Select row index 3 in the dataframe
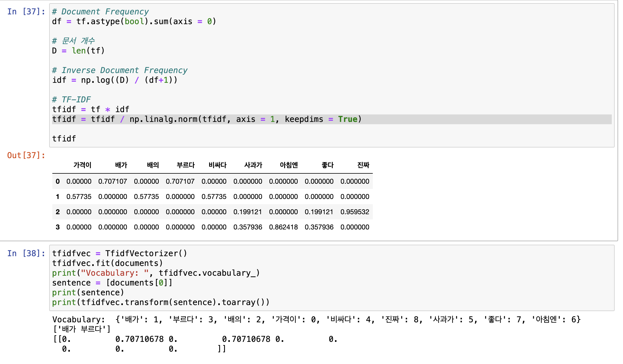623x364 pixels. tap(58, 227)
